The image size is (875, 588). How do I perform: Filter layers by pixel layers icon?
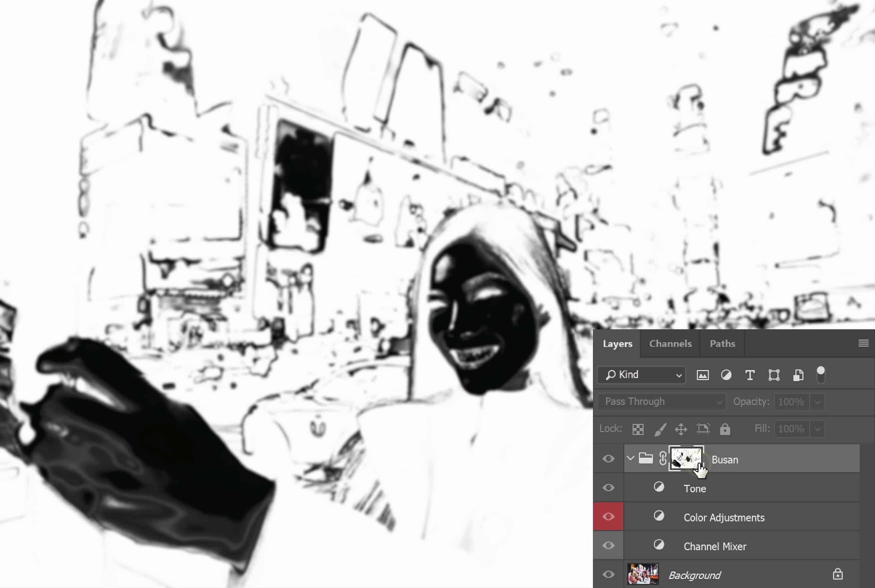pos(703,375)
